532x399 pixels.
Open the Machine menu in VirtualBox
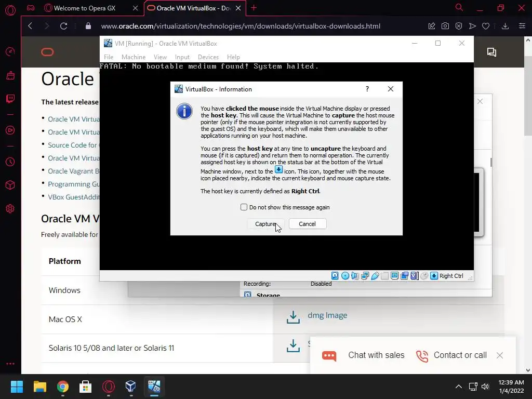pos(134,57)
